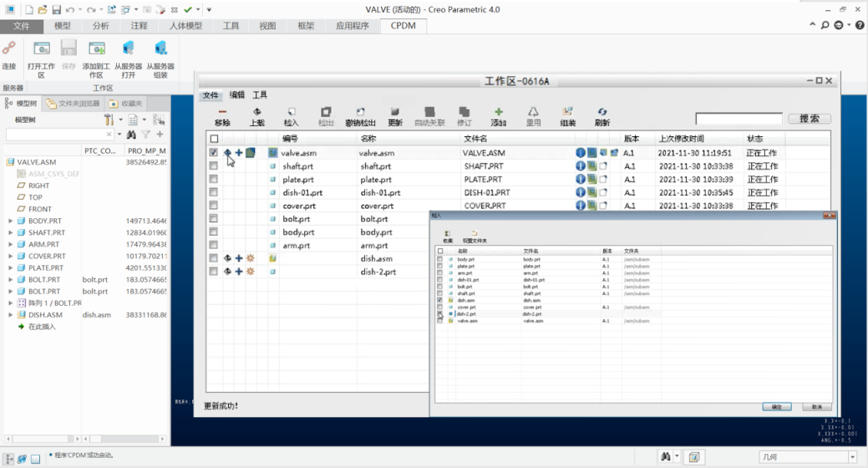Click Open folder icon in quick access toolbar
Viewport: 868px width, 468px height.
tap(43, 9)
